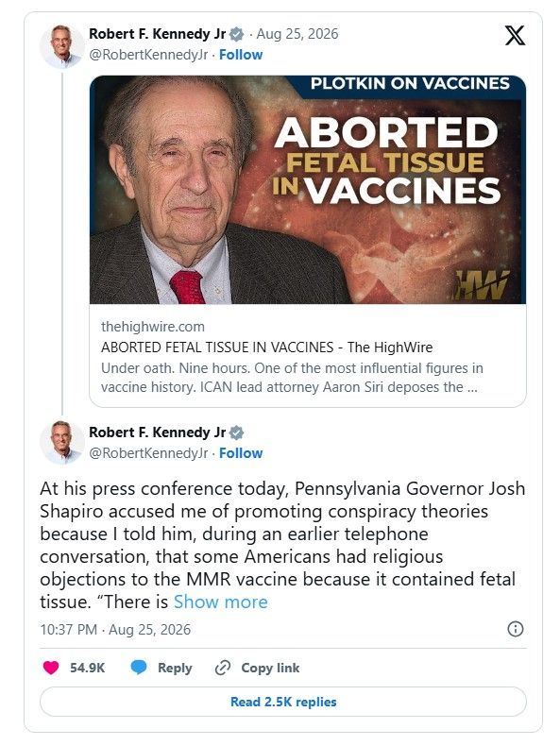Viewport: 560px width, 746px height.
Task: Click the Reply text label
Action: coord(175,668)
